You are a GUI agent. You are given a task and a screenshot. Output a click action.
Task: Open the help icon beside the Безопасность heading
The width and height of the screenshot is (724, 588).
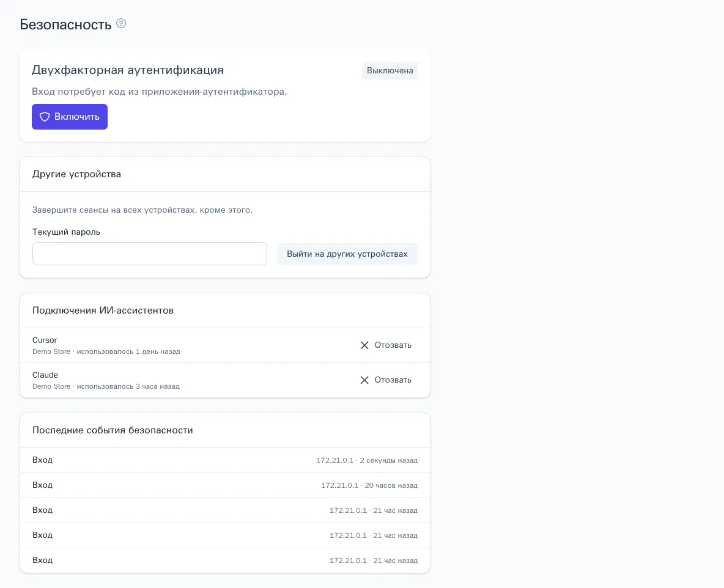coord(121,24)
